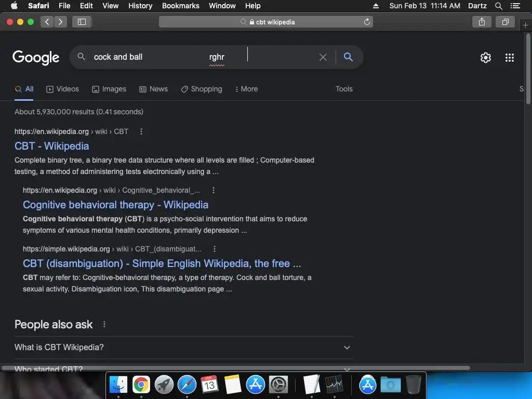Open Spotlight search in menu bar

click(x=498, y=6)
